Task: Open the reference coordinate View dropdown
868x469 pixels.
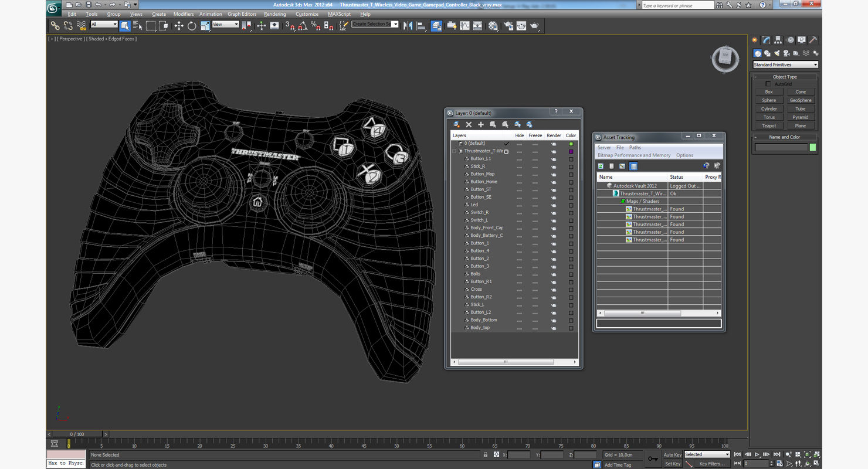Action: point(225,25)
